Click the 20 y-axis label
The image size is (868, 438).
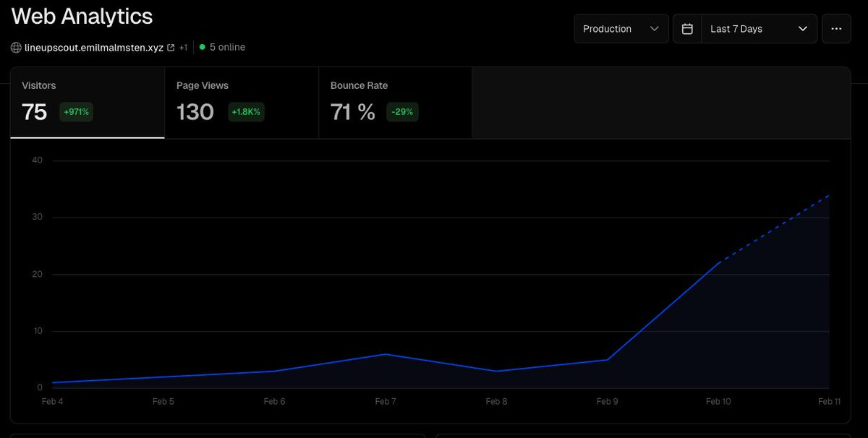pos(38,275)
